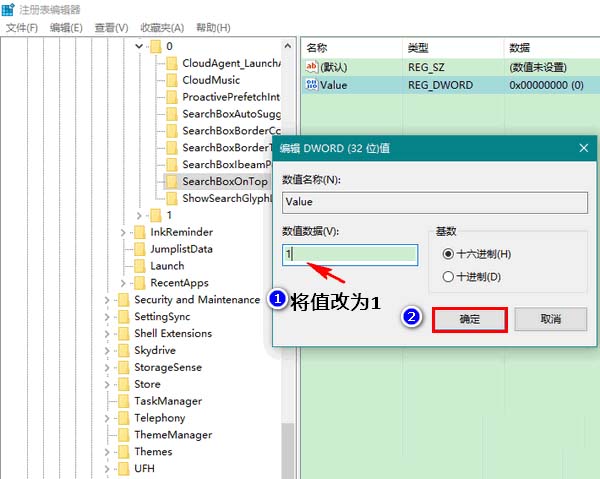Click the SearchBoxOnTop folder icon
The height and width of the screenshot is (479, 600).
tap(171, 181)
